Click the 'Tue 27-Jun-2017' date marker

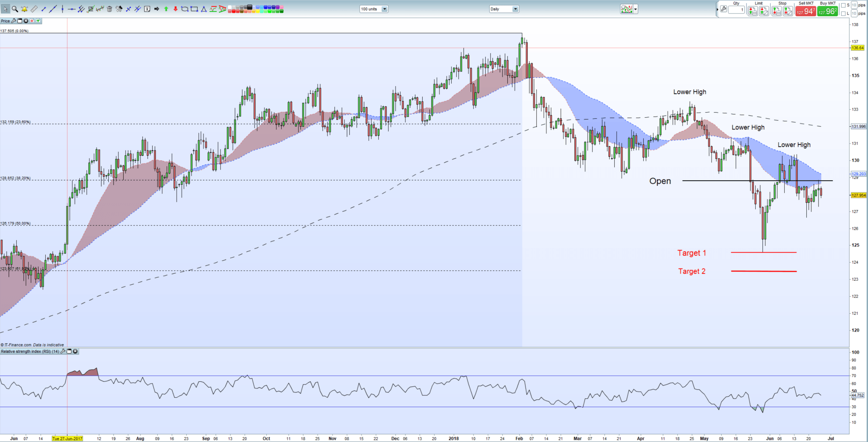[x=67, y=438]
